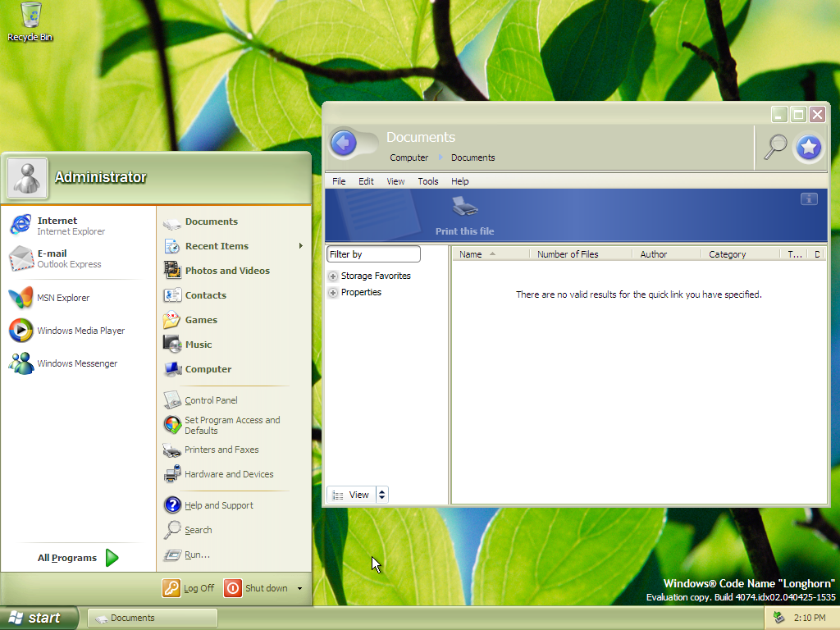Image resolution: width=840 pixels, height=630 pixels.
Task: Expand Properties tree node
Action: [333, 293]
